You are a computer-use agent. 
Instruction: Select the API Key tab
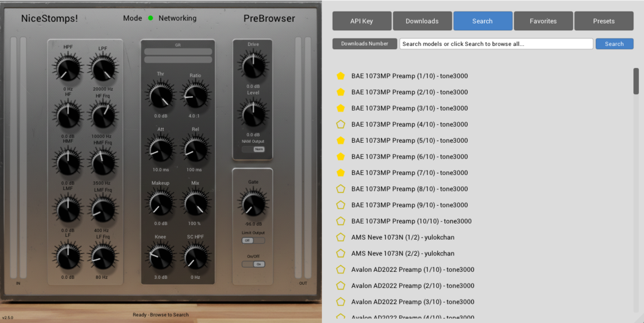click(x=362, y=21)
